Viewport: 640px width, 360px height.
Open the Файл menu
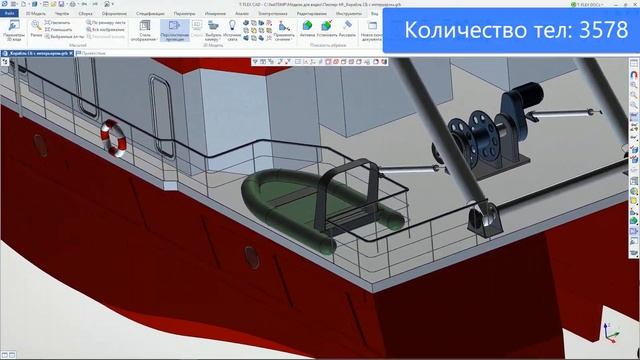point(9,13)
